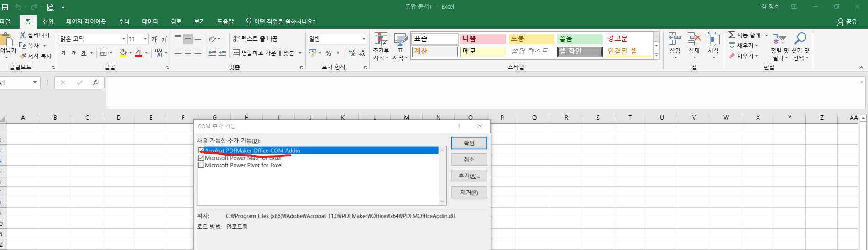Apply red font color
868x250 pixels.
(139, 53)
